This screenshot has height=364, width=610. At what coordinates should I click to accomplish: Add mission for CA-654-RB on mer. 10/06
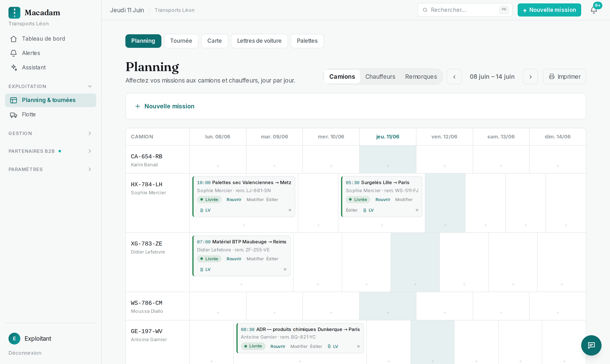coord(331,166)
